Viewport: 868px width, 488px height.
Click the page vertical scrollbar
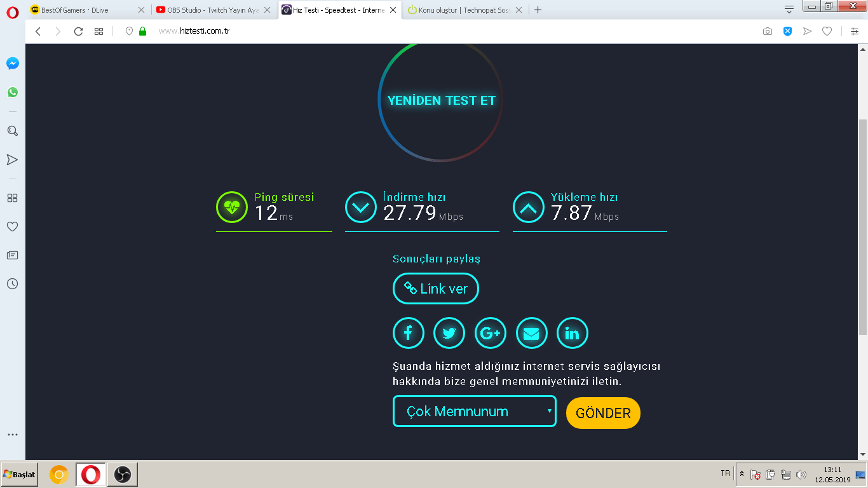[x=863, y=227]
